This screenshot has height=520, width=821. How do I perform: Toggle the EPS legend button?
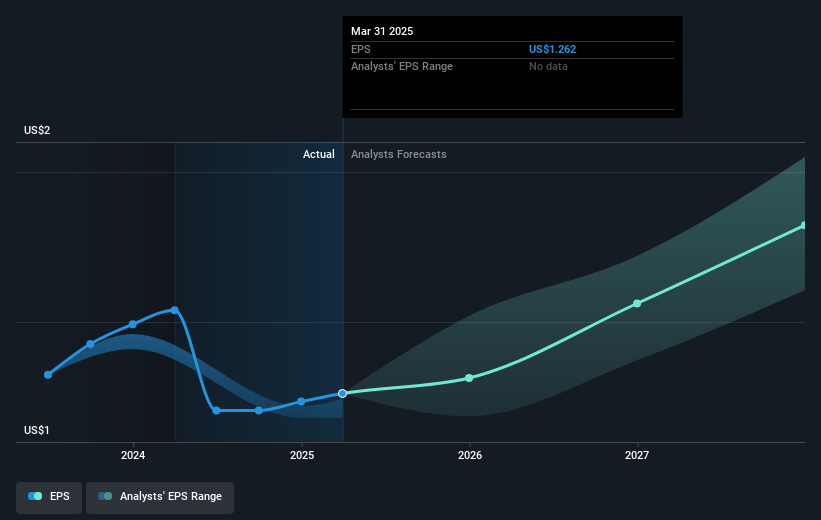coord(49,497)
